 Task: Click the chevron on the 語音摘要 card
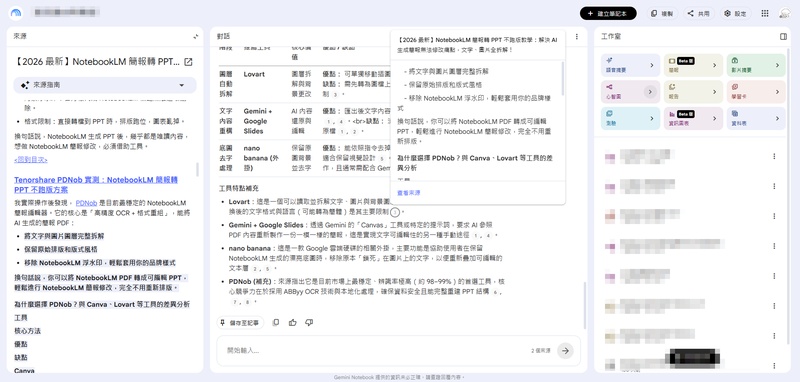pos(652,65)
